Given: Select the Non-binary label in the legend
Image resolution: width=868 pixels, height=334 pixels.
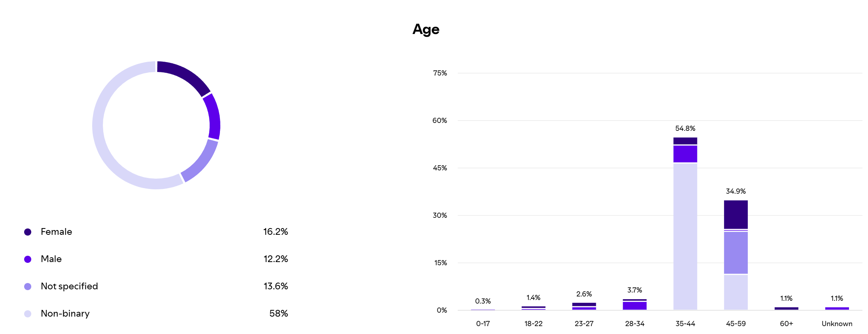Looking at the screenshot, I should coord(65,313).
